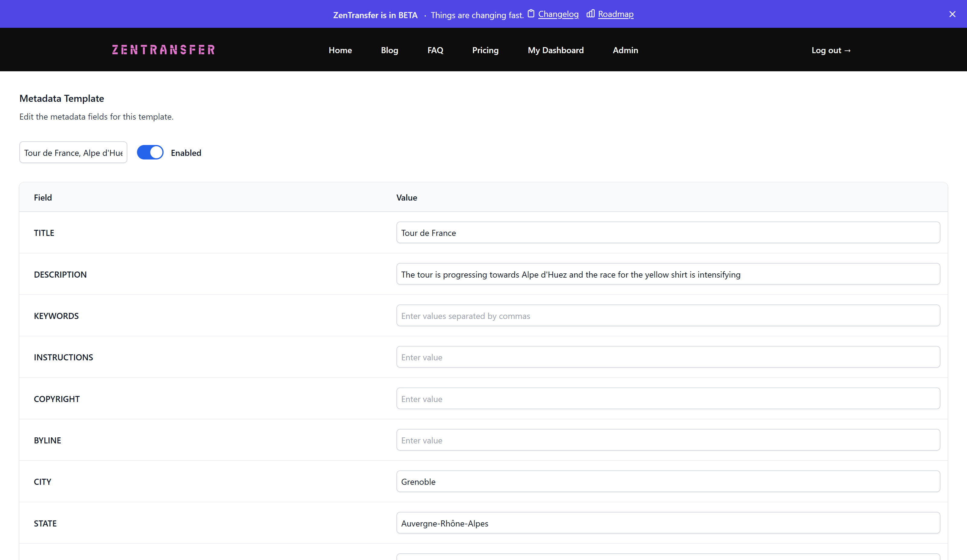The height and width of the screenshot is (560, 967).
Task: Go to the Admin section
Action: [625, 50]
